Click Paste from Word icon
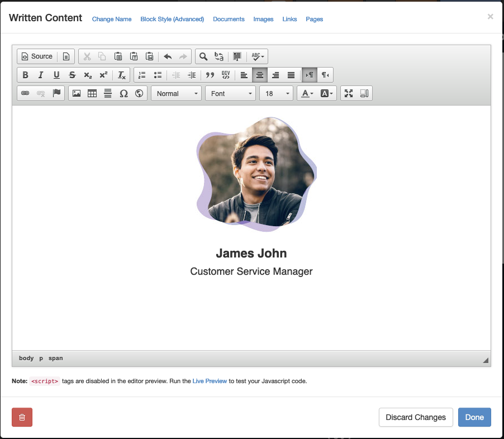This screenshot has height=439, width=504. pyautogui.click(x=149, y=56)
